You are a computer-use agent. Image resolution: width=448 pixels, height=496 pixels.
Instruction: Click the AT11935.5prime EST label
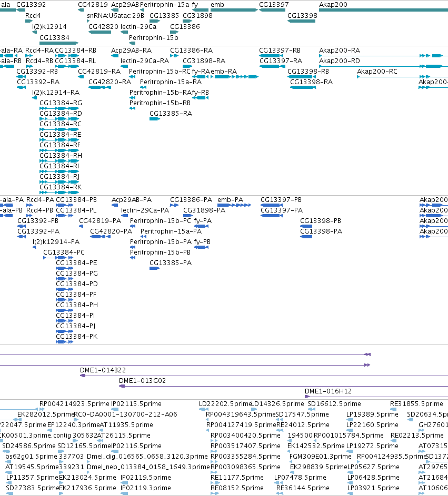[126, 424]
